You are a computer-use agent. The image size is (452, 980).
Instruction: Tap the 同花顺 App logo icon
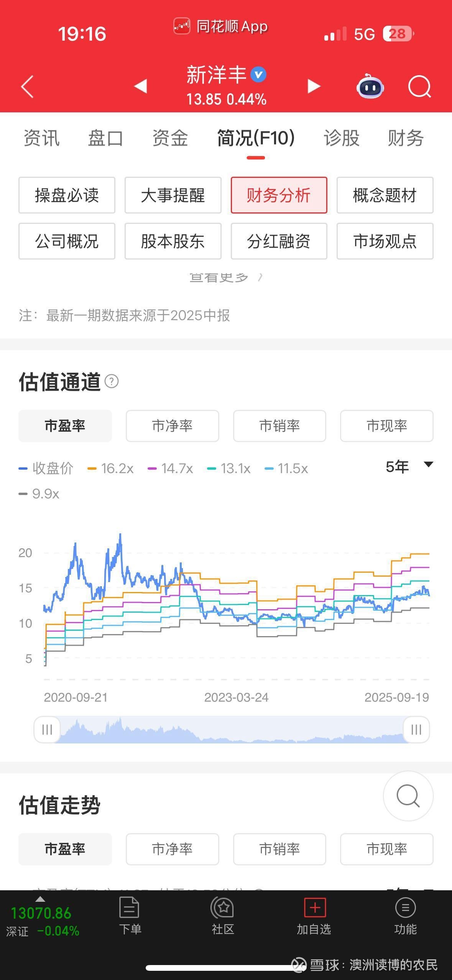(x=182, y=26)
